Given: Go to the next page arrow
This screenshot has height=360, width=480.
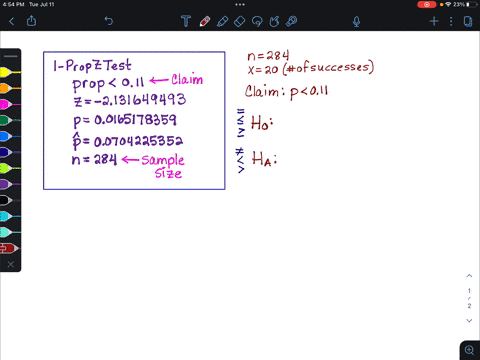Looking at the screenshot, I should point(469,320).
